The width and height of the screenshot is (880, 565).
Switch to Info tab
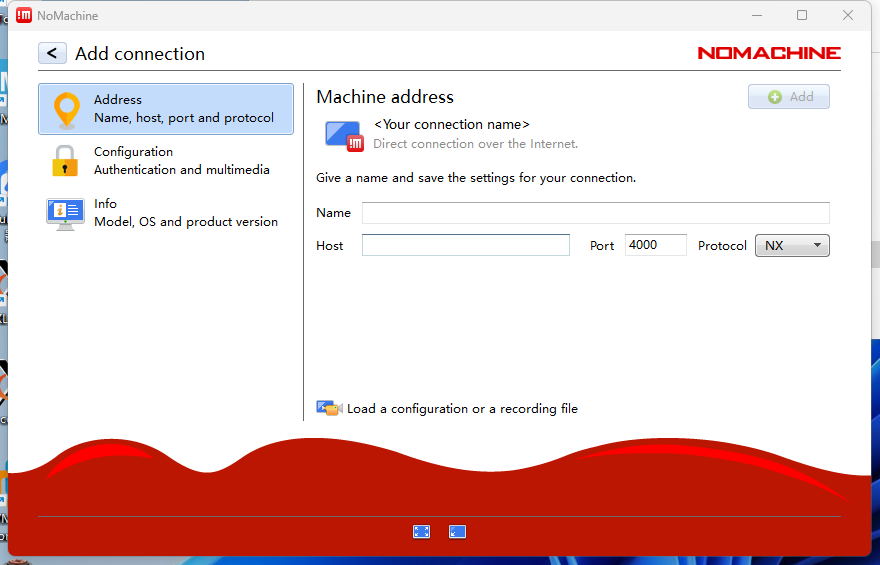pyautogui.click(x=166, y=213)
